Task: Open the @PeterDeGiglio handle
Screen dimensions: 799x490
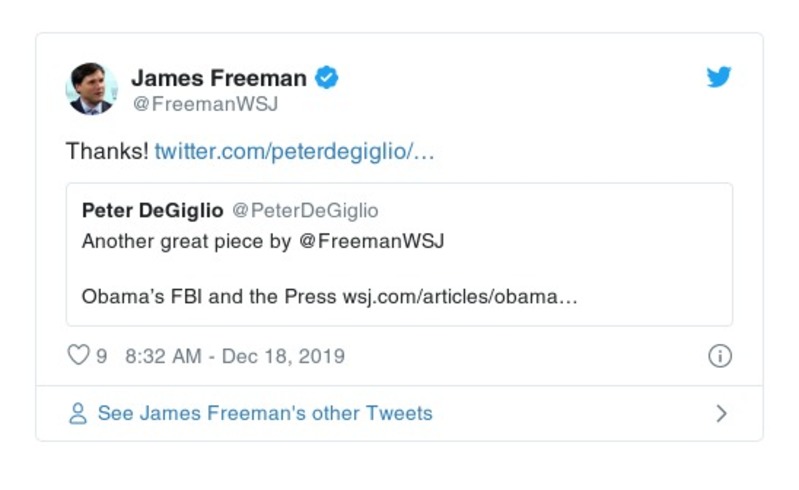Action: click(305, 211)
